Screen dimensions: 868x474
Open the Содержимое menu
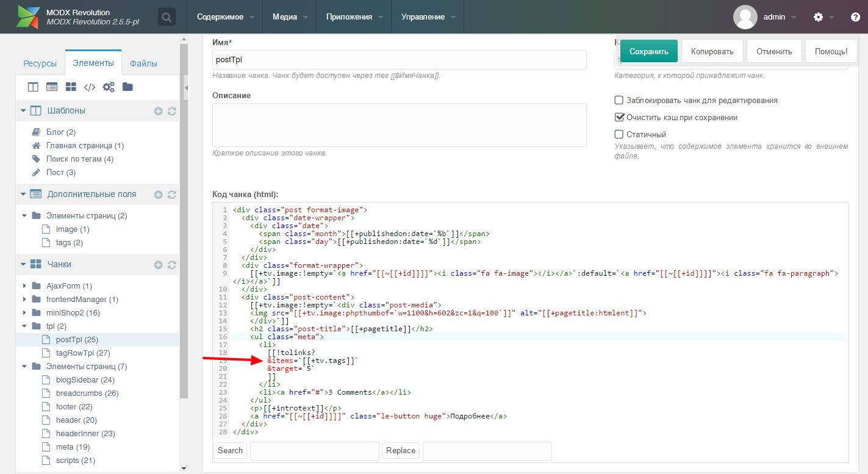tap(225, 17)
